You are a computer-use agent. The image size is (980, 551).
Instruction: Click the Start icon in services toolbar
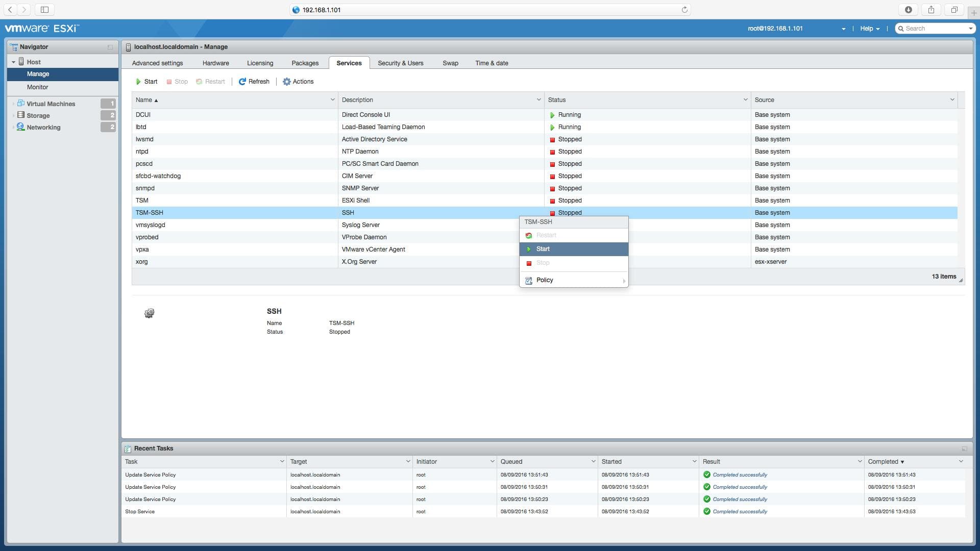tap(138, 82)
